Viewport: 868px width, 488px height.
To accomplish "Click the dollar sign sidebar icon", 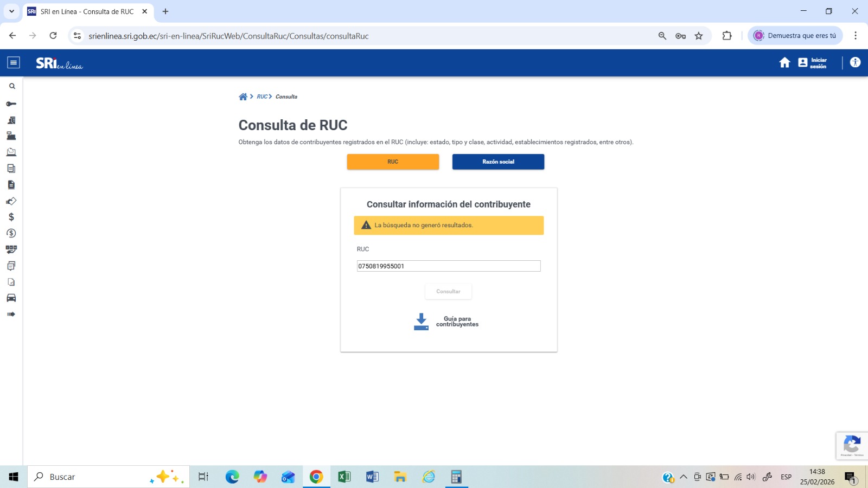I will tap(11, 217).
